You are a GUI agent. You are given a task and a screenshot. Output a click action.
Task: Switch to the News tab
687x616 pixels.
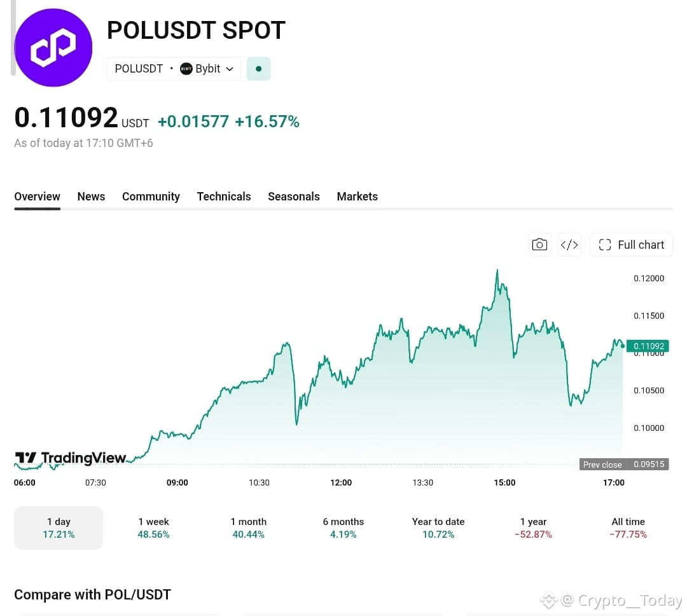pyautogui.click(x=91, y=197)
